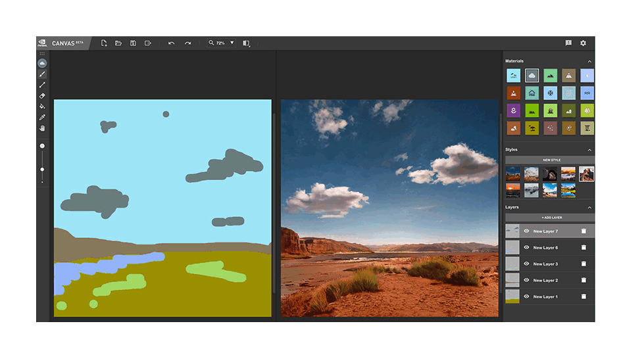Viewport: 644px width, 353px height.
Task: Toggle the split view layout icon
Action: pyautogui.click(x=247, y=43)
